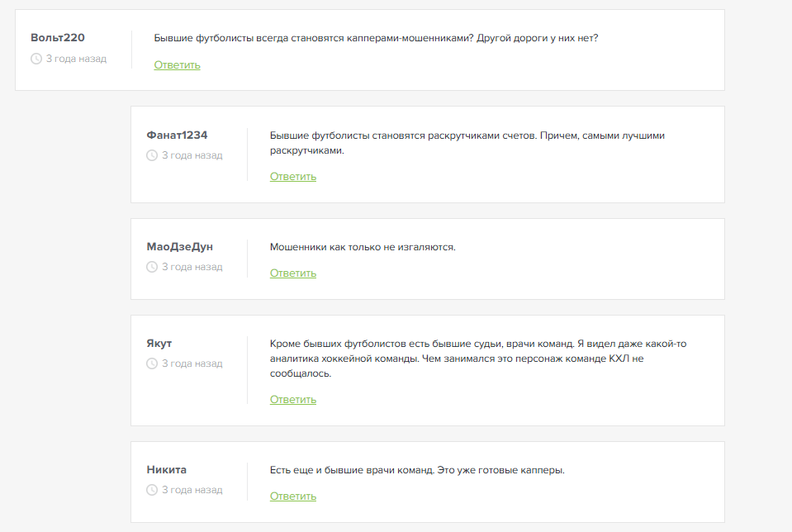Click the author name Якут

159,343
